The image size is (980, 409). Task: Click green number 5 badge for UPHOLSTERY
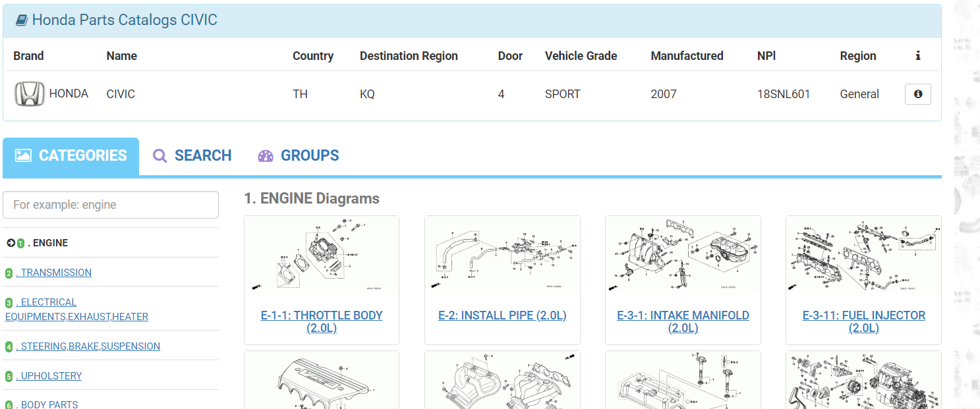[9, 377]
